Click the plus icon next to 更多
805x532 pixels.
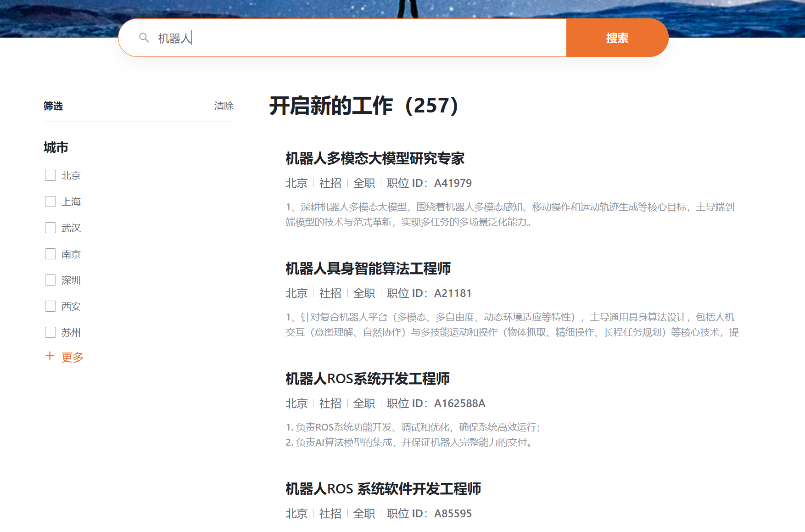tap(49, 356)
